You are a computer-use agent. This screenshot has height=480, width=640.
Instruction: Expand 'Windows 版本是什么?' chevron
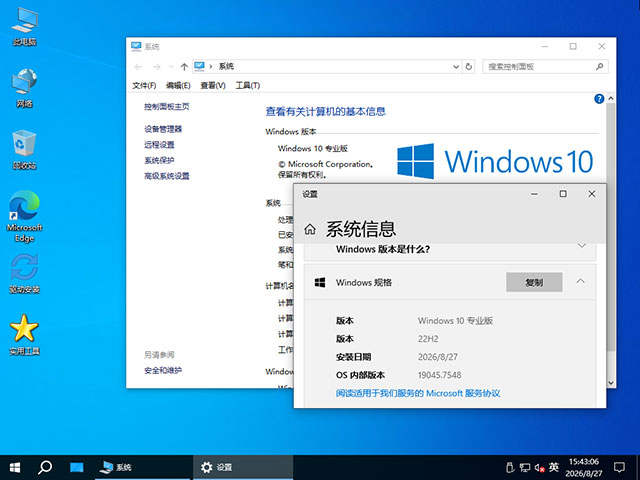coord(582,246)
